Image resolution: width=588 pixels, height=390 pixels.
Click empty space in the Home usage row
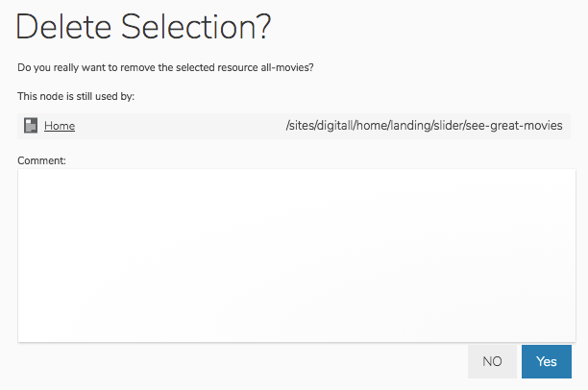click(180, 126)
